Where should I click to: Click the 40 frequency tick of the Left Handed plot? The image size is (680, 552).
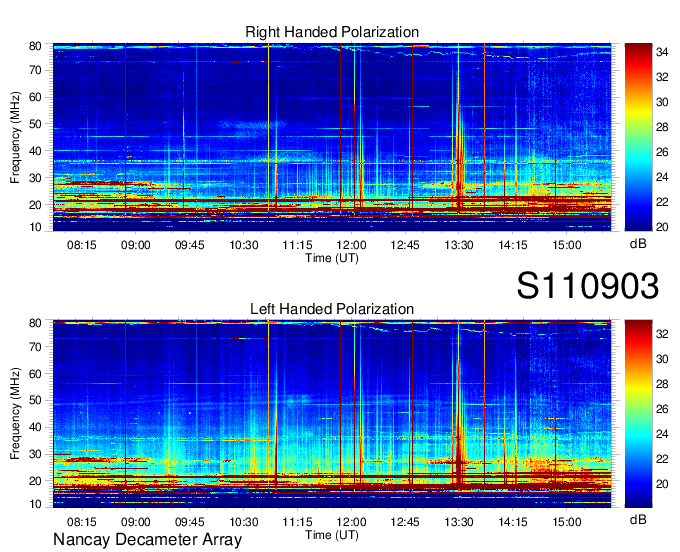point(35,428)
